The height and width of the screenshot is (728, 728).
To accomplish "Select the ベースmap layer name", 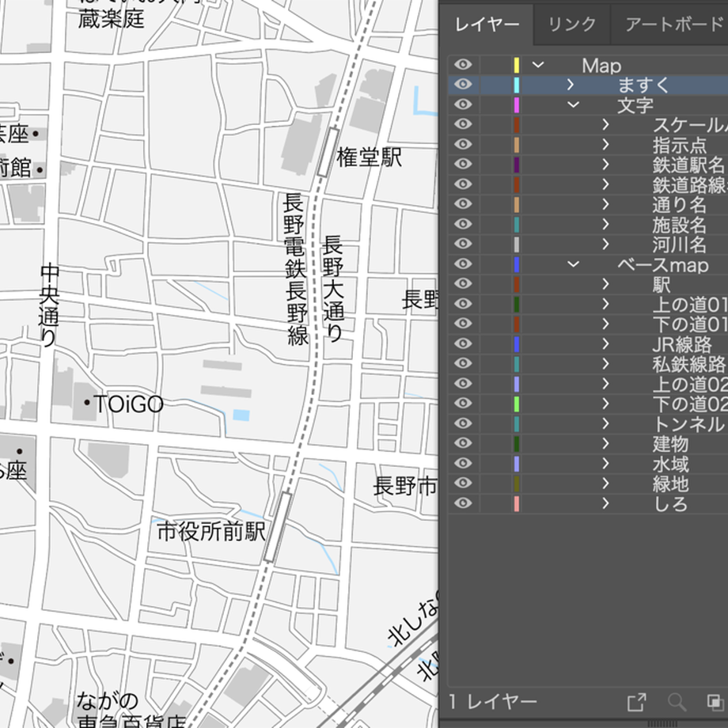I will [663, 264].
